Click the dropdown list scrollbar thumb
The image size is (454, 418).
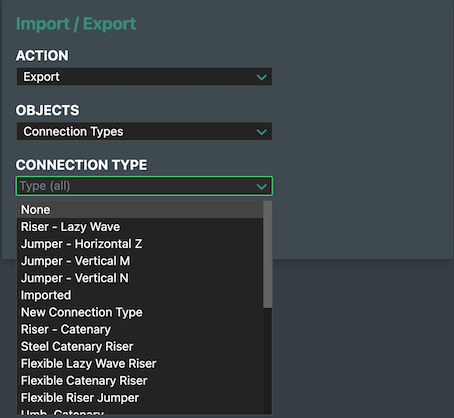(267, 254)
